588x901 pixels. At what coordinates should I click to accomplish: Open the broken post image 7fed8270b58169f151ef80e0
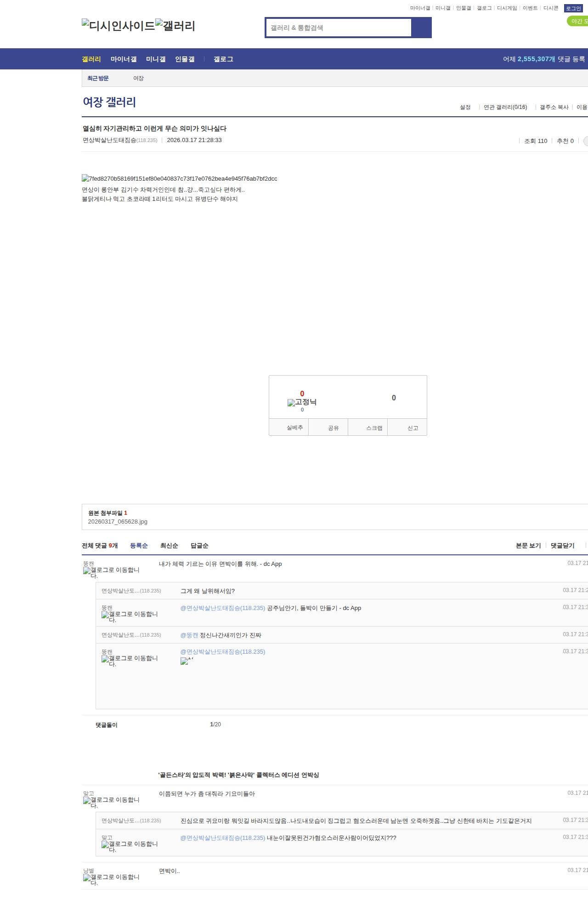(x=180, y=178)
